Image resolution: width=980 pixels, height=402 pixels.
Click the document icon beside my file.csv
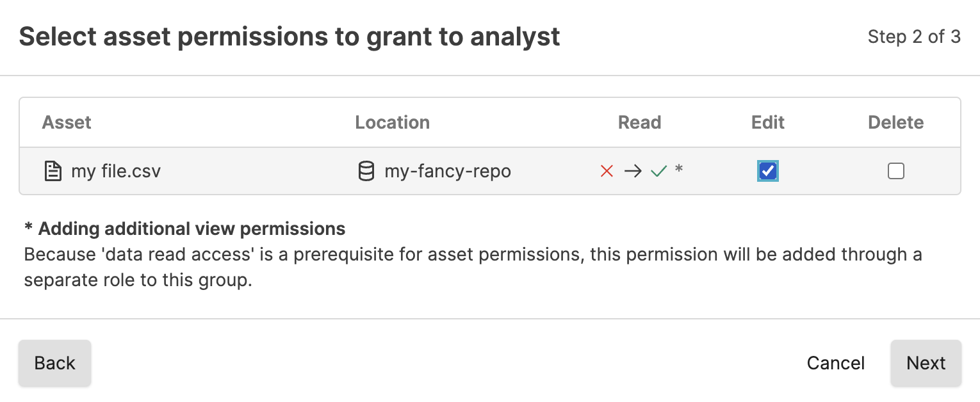tap(53, 171)
